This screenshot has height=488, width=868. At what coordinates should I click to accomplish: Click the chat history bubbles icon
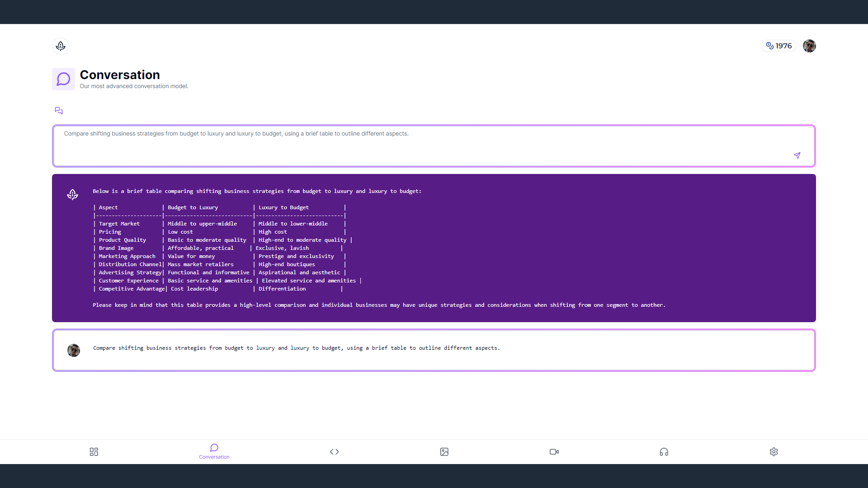[59, 111]
